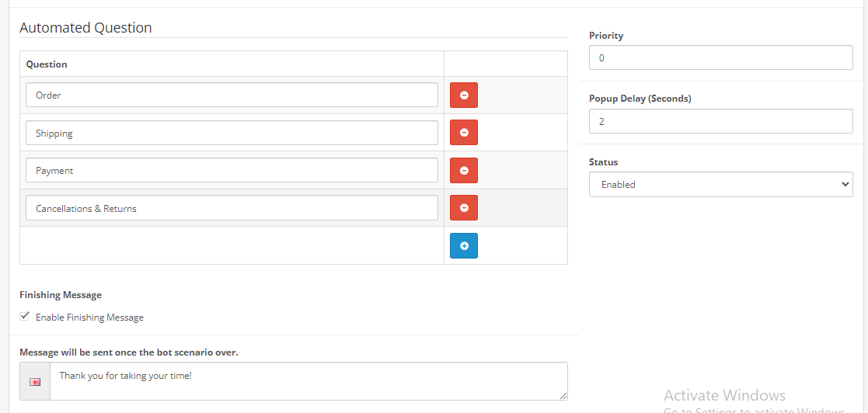Click the Priority label
Viewport: 868px width, 413px height.
606,36
